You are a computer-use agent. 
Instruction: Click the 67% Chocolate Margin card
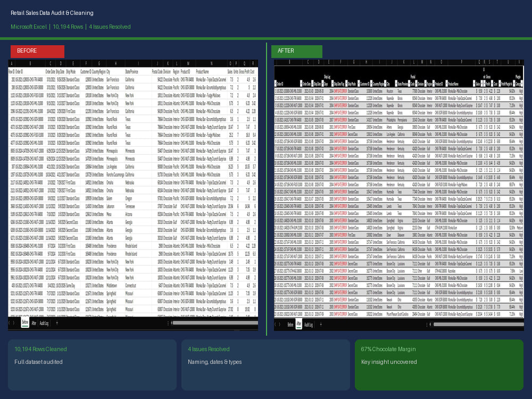(x=439, y=365)
